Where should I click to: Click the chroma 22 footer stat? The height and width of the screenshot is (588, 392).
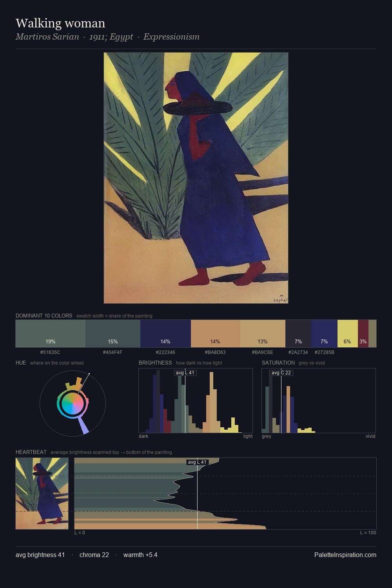point(94,555)
